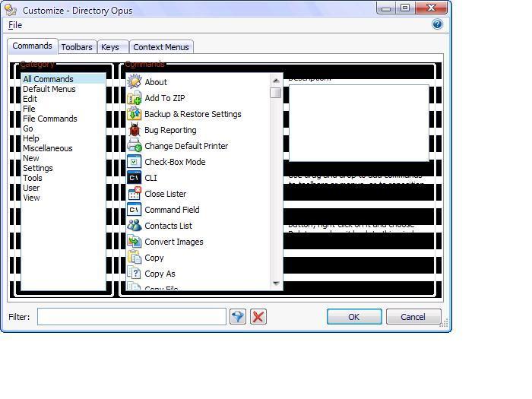Screen dimensions: 532x399
Task: Select Contacts List command text
Action: coord(168,226)
